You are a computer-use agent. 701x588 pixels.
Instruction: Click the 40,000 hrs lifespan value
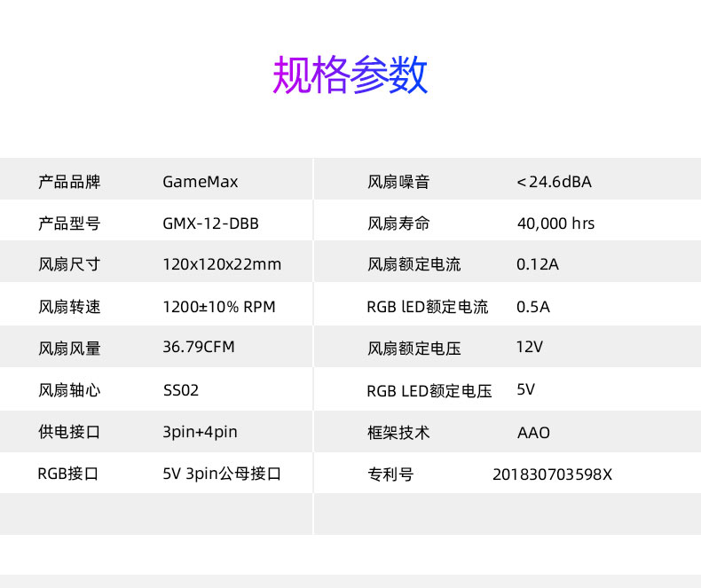555,223
